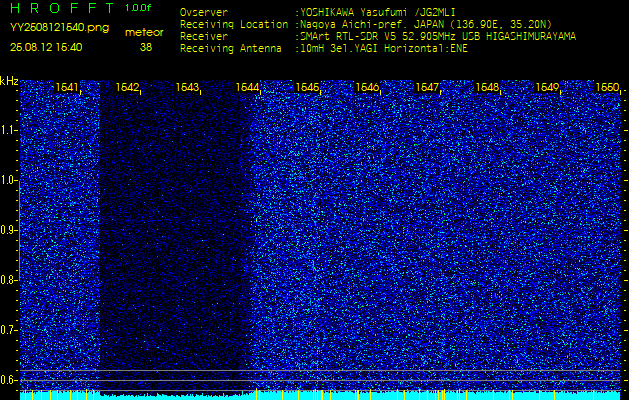Click the 1642 time marker
This screenshot has height=400, width=629.
(127, 87)
